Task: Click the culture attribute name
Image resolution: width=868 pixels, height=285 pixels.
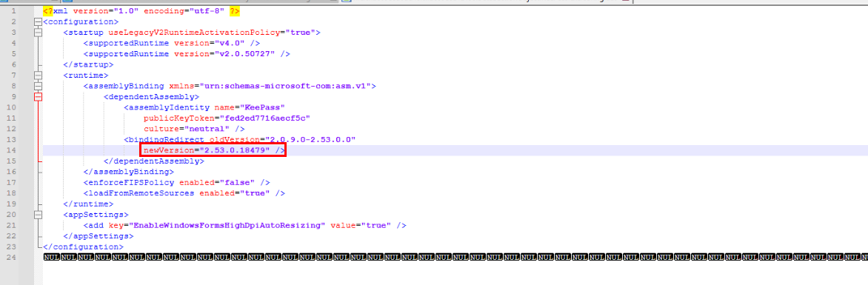Action: point(161,129)
